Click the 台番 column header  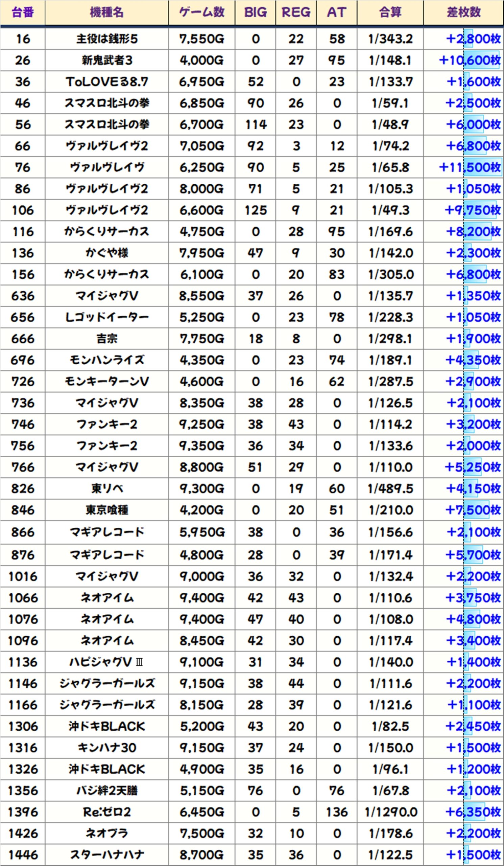(x=23, y=13)
